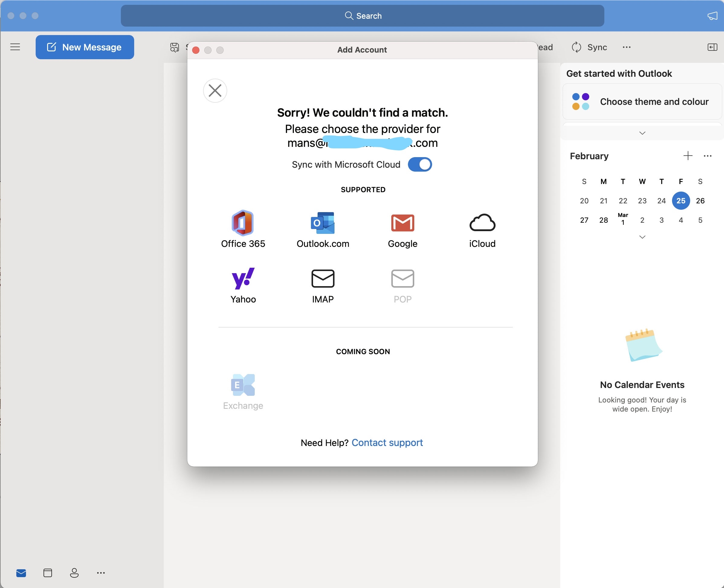724x588 pixels.
Task: Select March 1 in mini calendar
Action: [x=623, y=219]
